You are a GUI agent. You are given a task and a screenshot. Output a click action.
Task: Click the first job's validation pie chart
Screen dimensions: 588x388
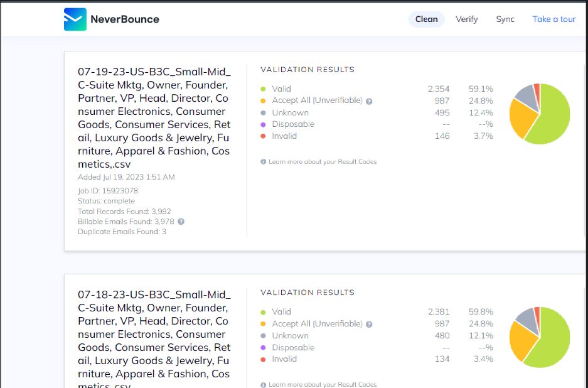[539, 114]
